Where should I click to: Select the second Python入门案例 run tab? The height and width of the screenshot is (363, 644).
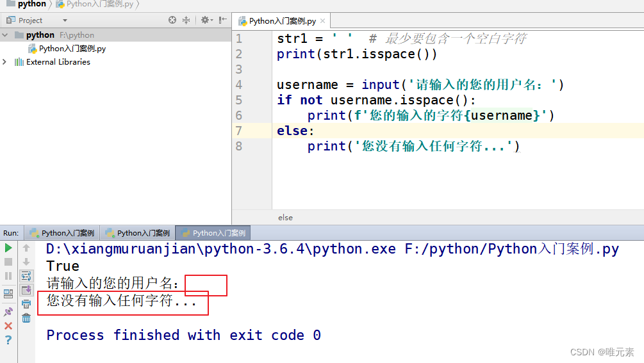[x=138, y=233]
